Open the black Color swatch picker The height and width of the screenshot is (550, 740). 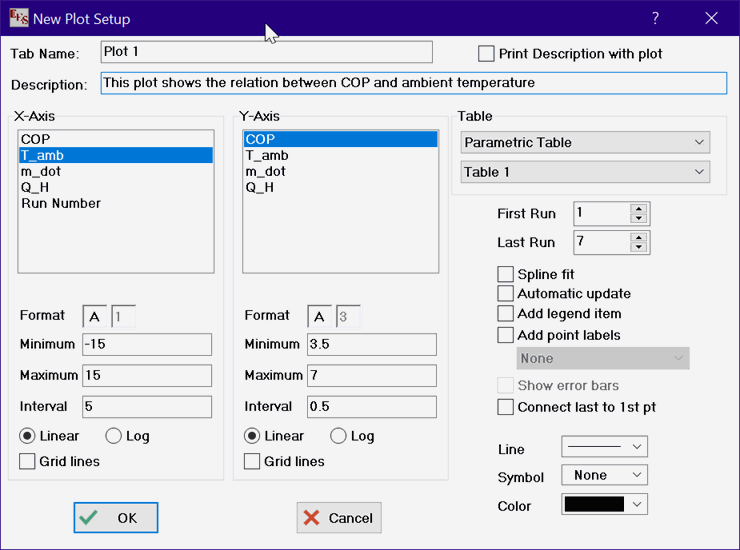pyautogui.click(x=604, y=505)
